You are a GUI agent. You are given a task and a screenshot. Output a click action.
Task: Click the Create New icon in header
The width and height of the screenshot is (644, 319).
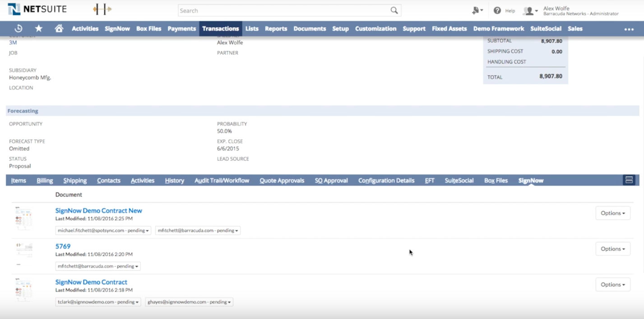477,10
